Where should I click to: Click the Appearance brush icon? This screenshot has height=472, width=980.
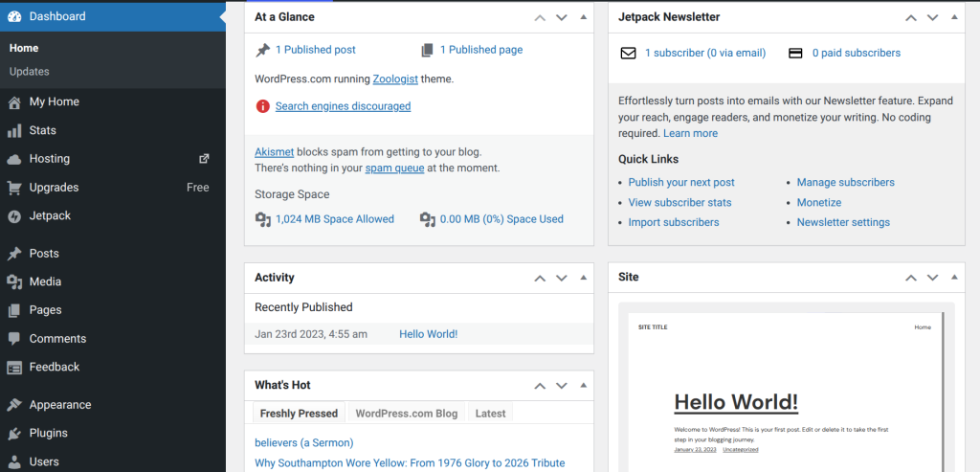[14, 405]
